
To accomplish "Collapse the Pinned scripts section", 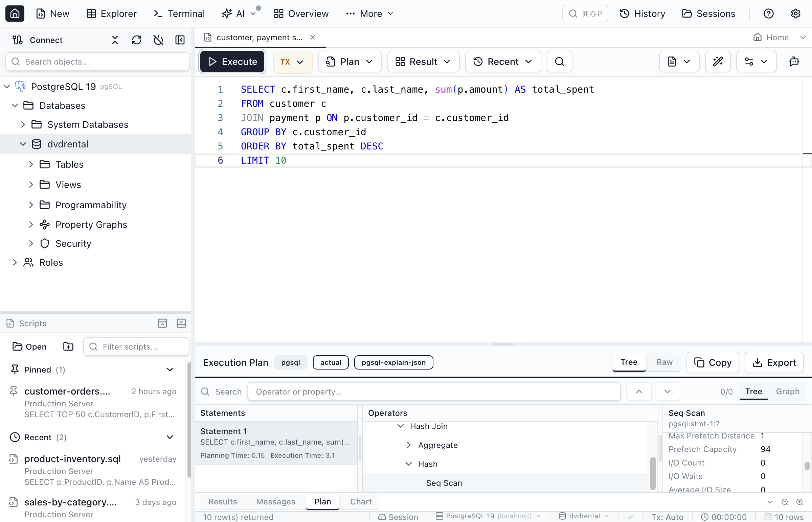I will 170,370.
